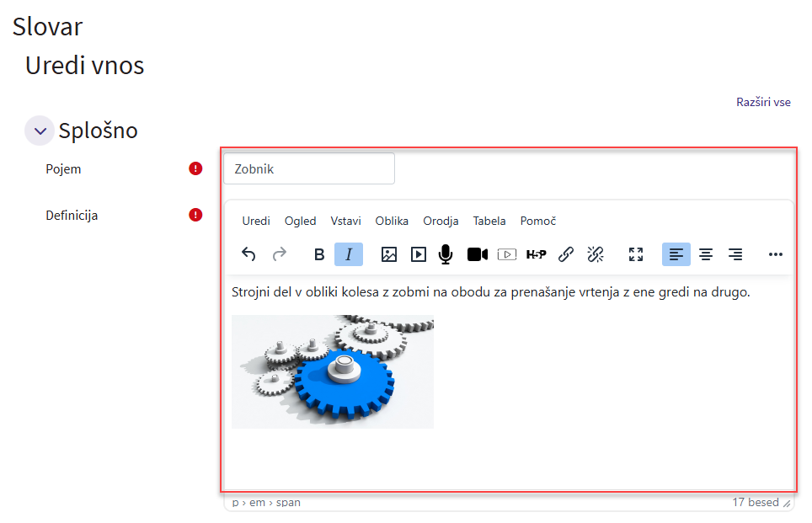Open the Tabela menu
This screenshot has width=812, height=523.
[x=489, y=221]
